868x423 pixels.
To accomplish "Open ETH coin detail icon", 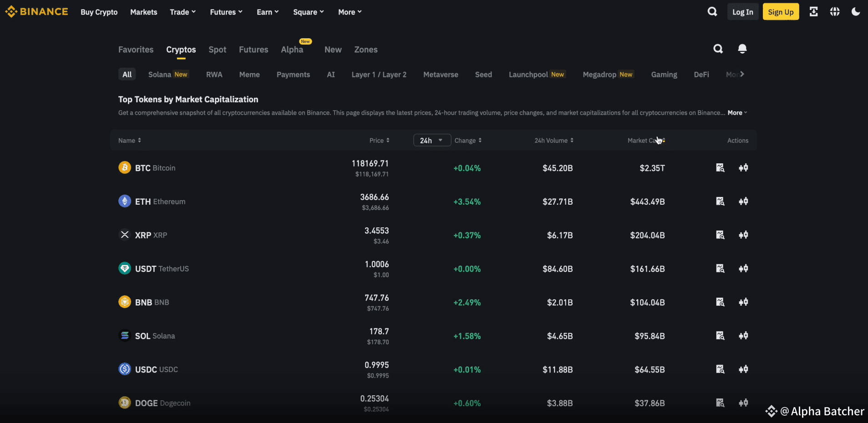I will [720, 201].
